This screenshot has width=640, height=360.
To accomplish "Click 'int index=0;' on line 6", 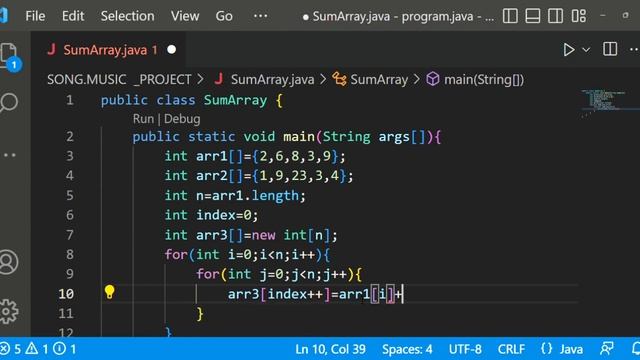I will coord(211,215).
